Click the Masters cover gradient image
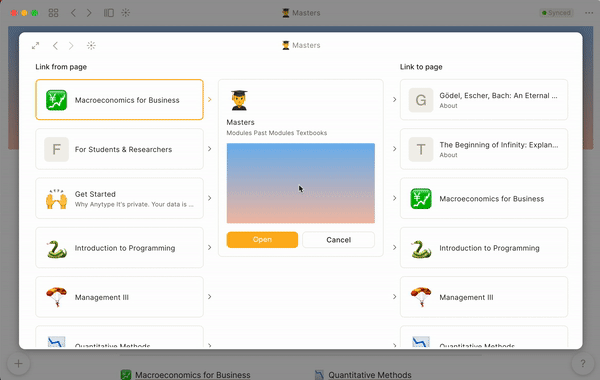The height and width of the screenshot is (380, 600). click(x=301, y=183)
